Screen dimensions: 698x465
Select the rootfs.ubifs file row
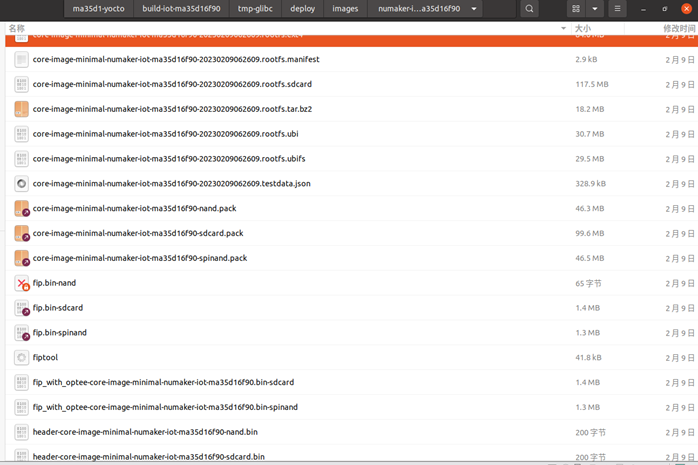click(300, 158)
